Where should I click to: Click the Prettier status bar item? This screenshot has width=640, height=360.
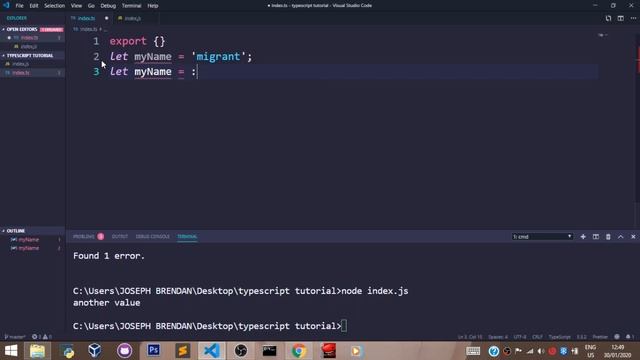tap(600, 337)
